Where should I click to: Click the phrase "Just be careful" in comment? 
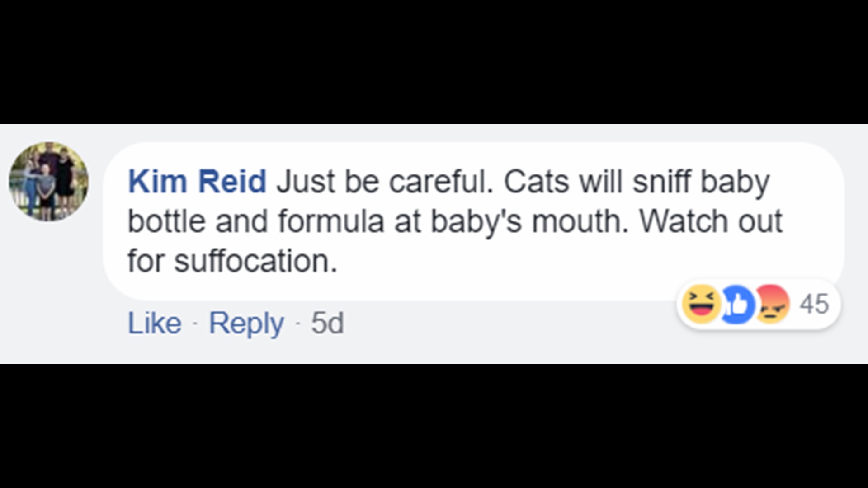[384, 182]
